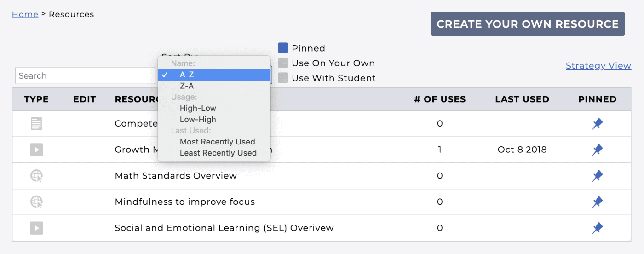Sort by Most Recently Used
The width and height of the screenshot is (644, 254).
tap(217, 142)
